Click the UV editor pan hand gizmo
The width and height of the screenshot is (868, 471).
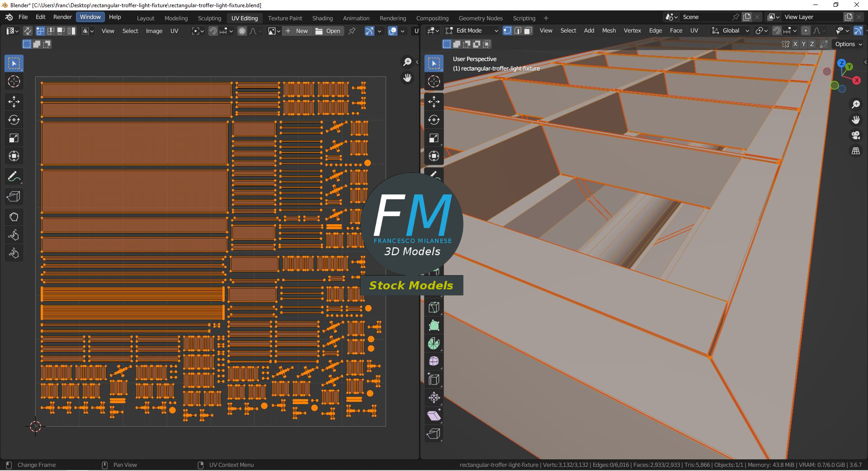[407, 78]
